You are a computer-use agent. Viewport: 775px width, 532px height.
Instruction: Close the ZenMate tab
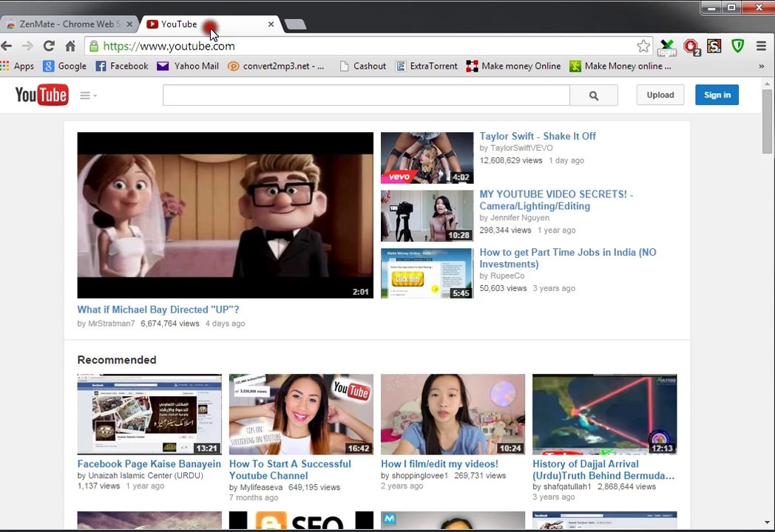coord(129,24)
